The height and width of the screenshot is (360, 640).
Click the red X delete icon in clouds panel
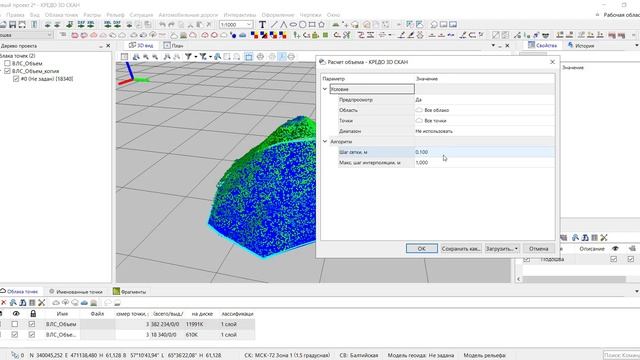click(x=3, y=302)
